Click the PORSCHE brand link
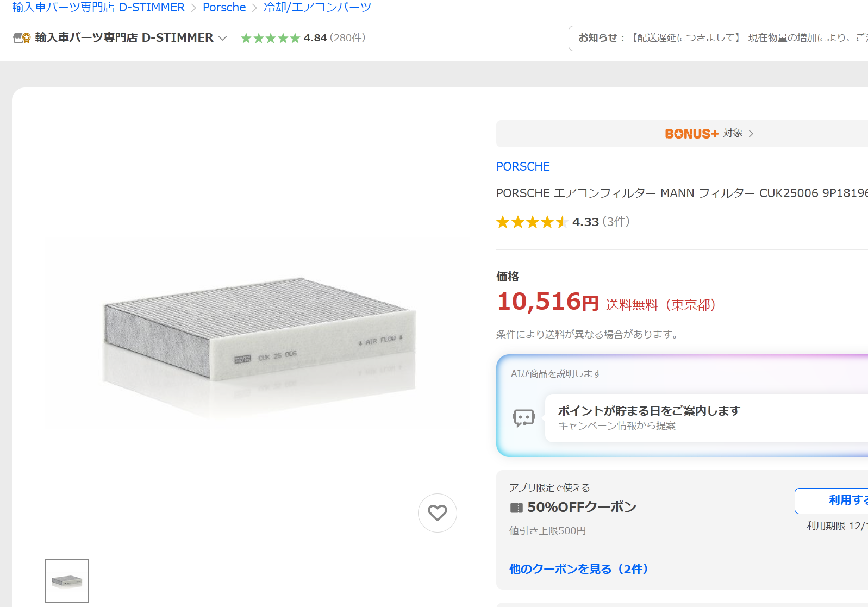 pos(523,166)
